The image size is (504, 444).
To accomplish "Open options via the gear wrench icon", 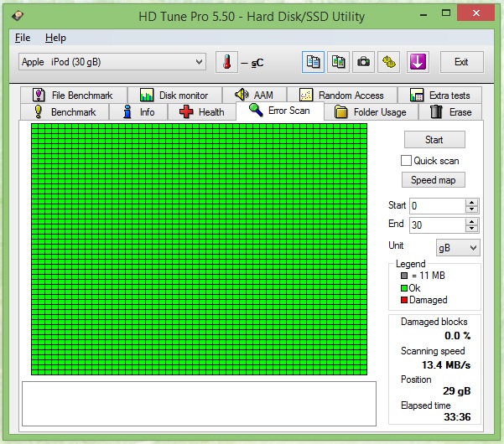I will coord(389,62).
